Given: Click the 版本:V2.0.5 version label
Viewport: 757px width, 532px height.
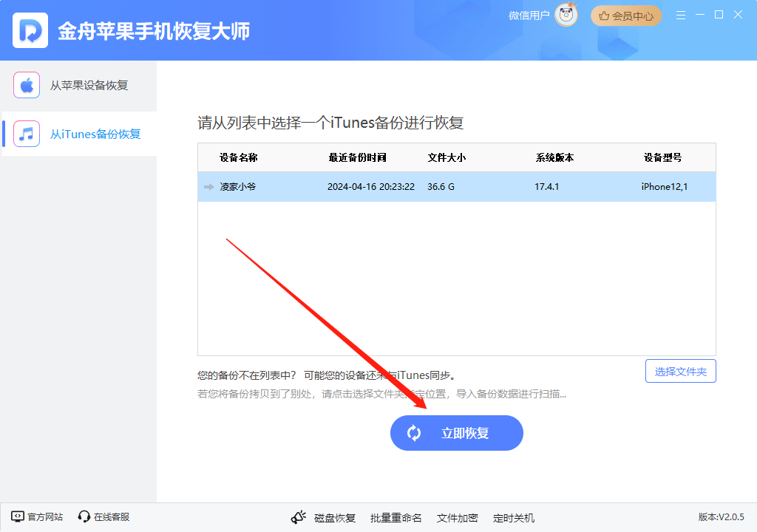Looking at the screenshot, I should tap(722, 517).
